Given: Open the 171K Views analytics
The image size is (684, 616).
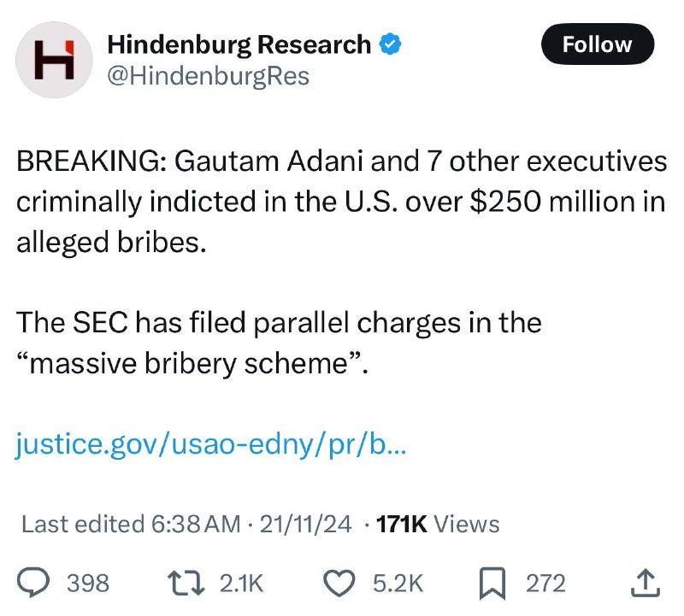Looking at the screenshot, I should point(438,524).
